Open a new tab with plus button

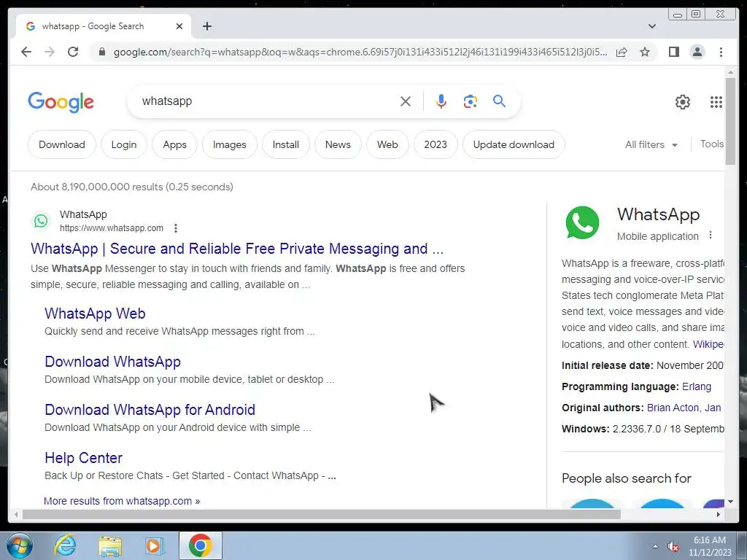click(x=206, y=26)
